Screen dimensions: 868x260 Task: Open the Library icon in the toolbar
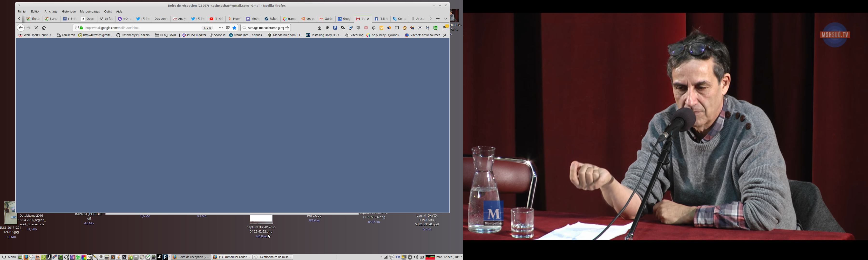click(327, 28)
